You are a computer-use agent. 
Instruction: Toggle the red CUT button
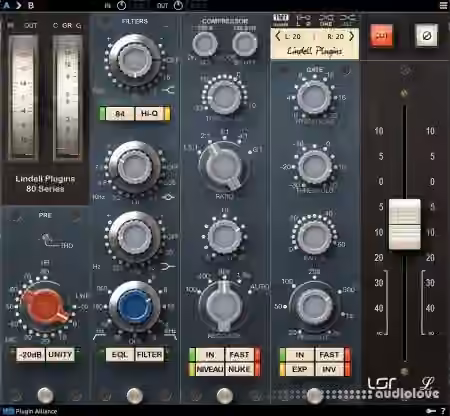(381, 36)
